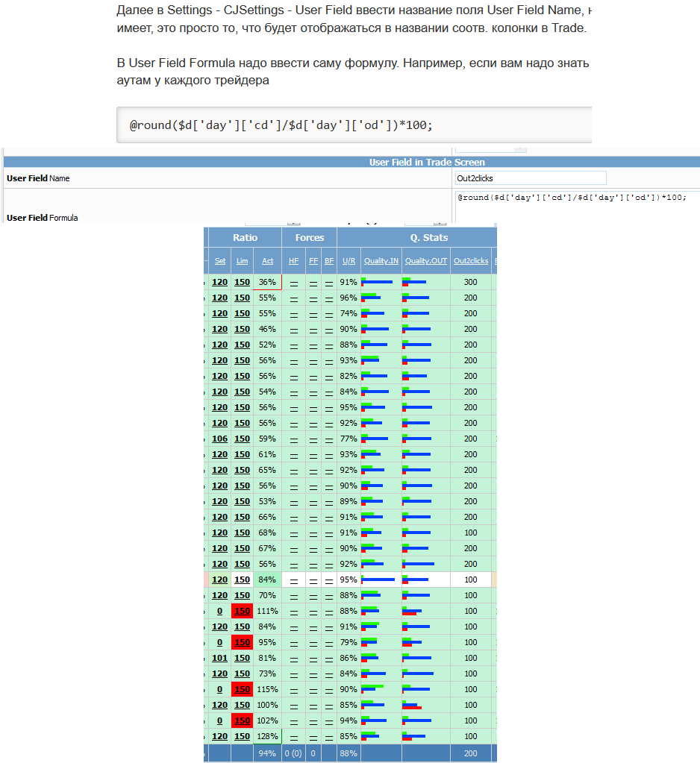This screenshot has height=763, width=700.
Task: Click the Forces group header
Action: (310, 237)
